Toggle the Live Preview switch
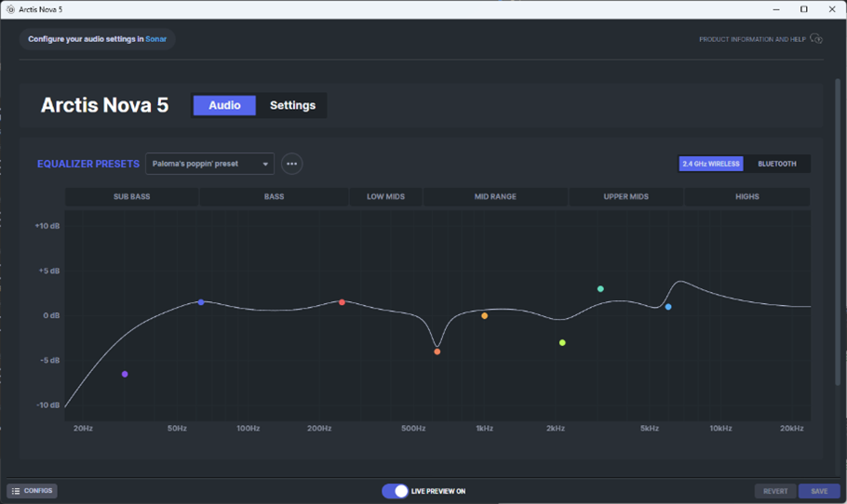Screen dimensions: 847x504 (x=395, y=491)
